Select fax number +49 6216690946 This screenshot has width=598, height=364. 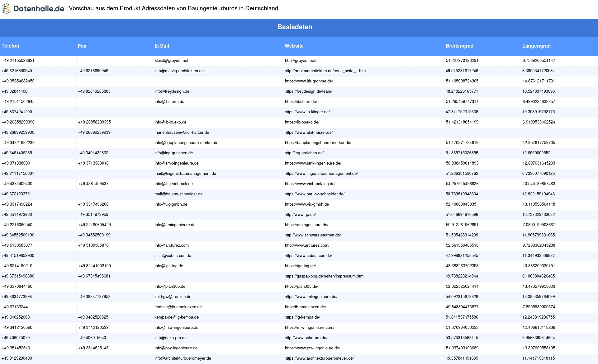click(x=93, y=71)
